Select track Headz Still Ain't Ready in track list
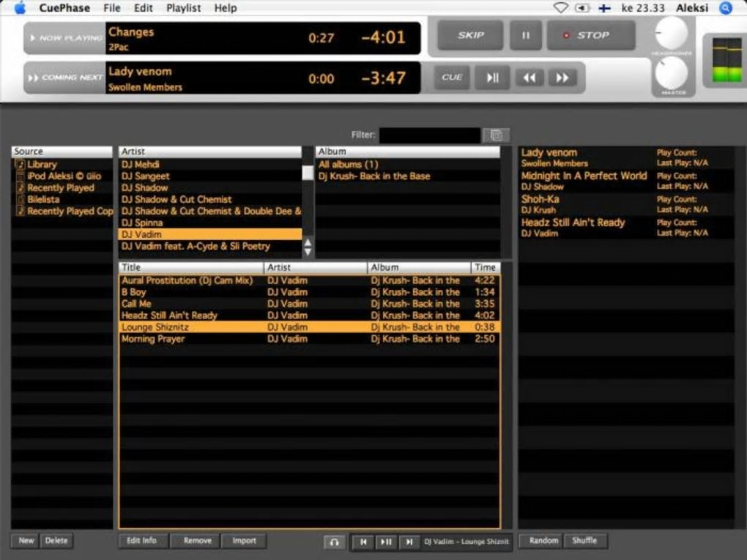747x560 pixels. [310, 316]
